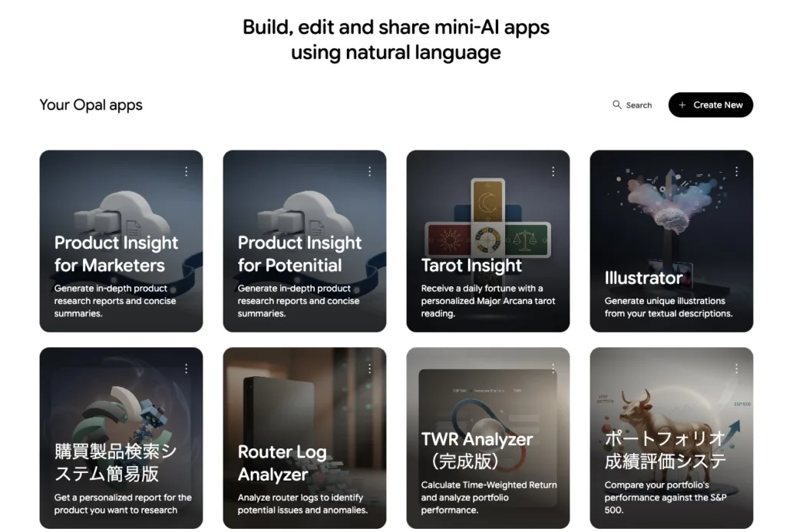Open the Product Insight for Potenitial app
This screenshot has height=532, width=786.
point(304,241)
